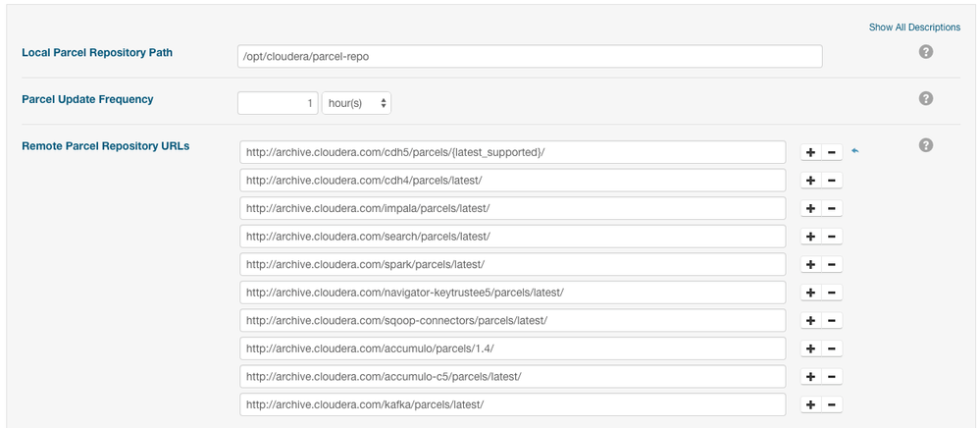Edit the sqoop-connectors URL field
Viewport: 980px width, 428px height.
[512, 320]
